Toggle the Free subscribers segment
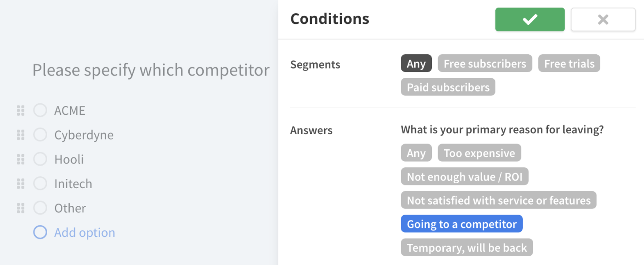 [x=485, y=64]
